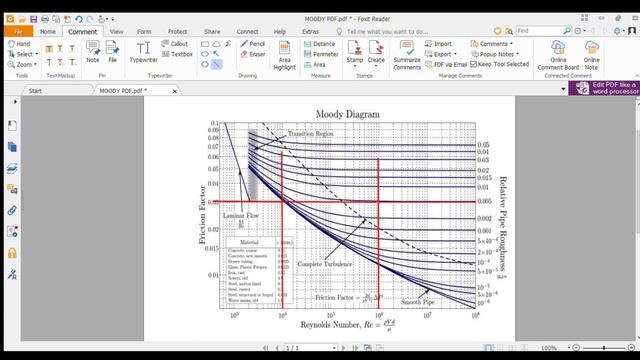This screenshot has height=360, width=640.
Task: Expand the Popup Notes dropdown
Action: click(x=518, y=54)
